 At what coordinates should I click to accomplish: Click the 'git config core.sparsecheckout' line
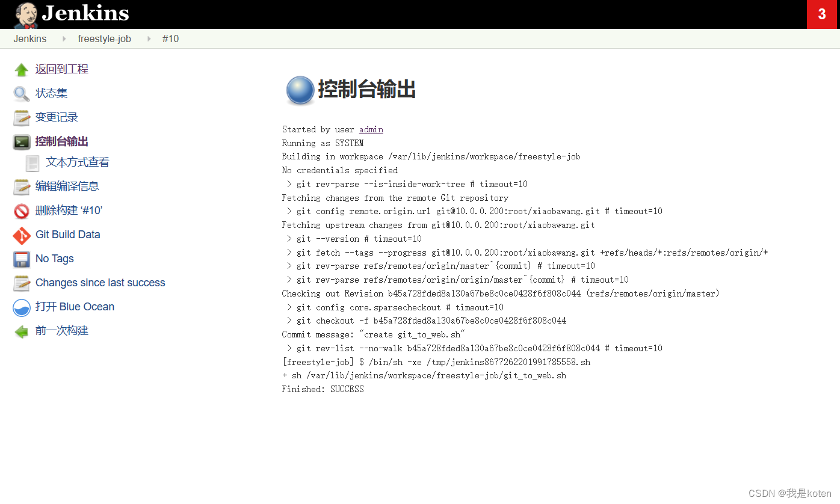395,307
